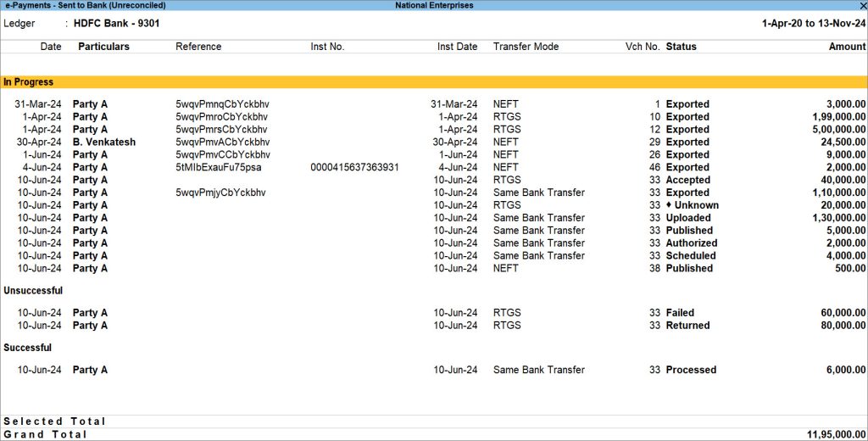868x441 pixels.
Task: Click the Transfer Mode column header
Action: tap(526, 47)
